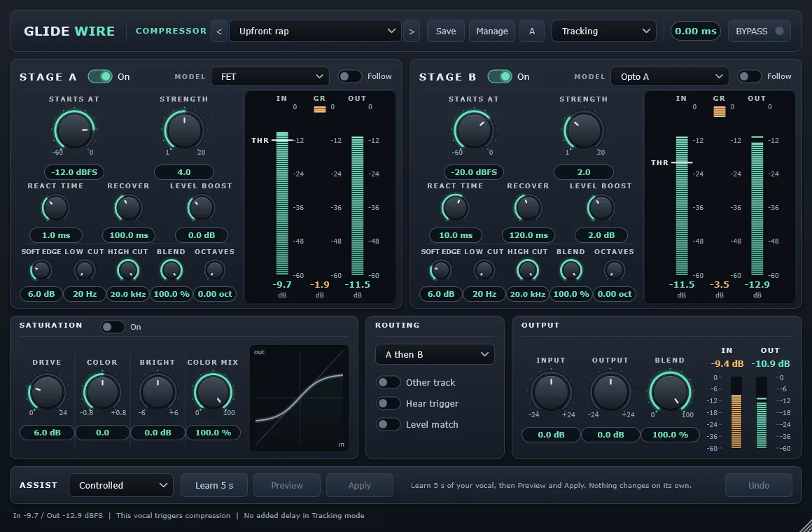Click the Stage B Starts At knob

tap(474, 129)
